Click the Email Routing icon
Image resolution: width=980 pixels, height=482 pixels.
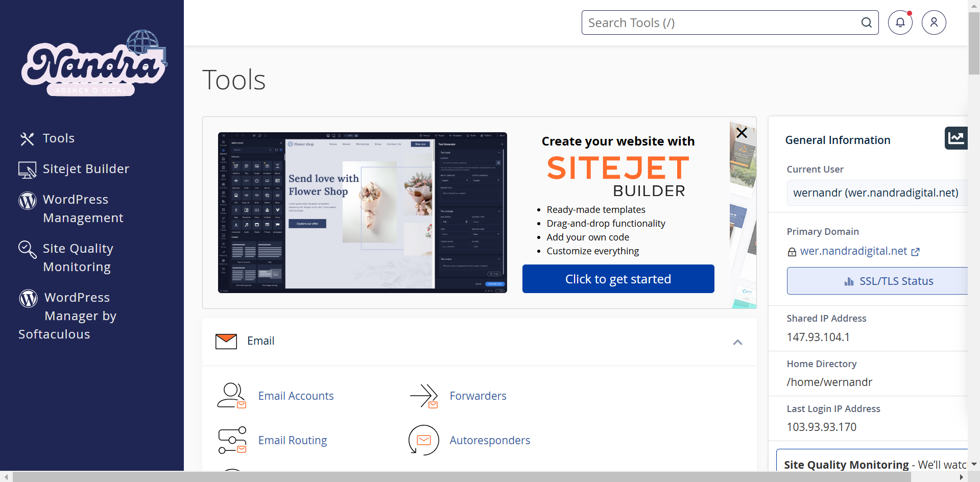coord(232,440)
